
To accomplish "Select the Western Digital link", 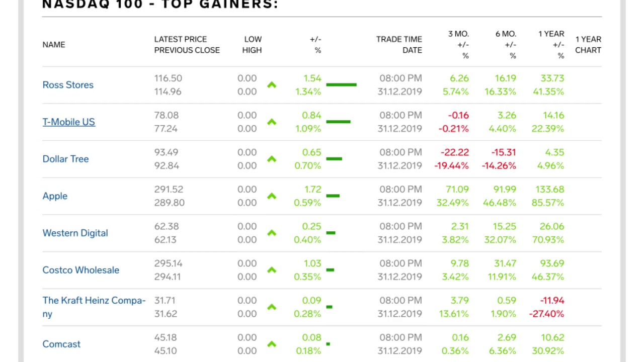I will pyautogui.click(x=75, y=233).
